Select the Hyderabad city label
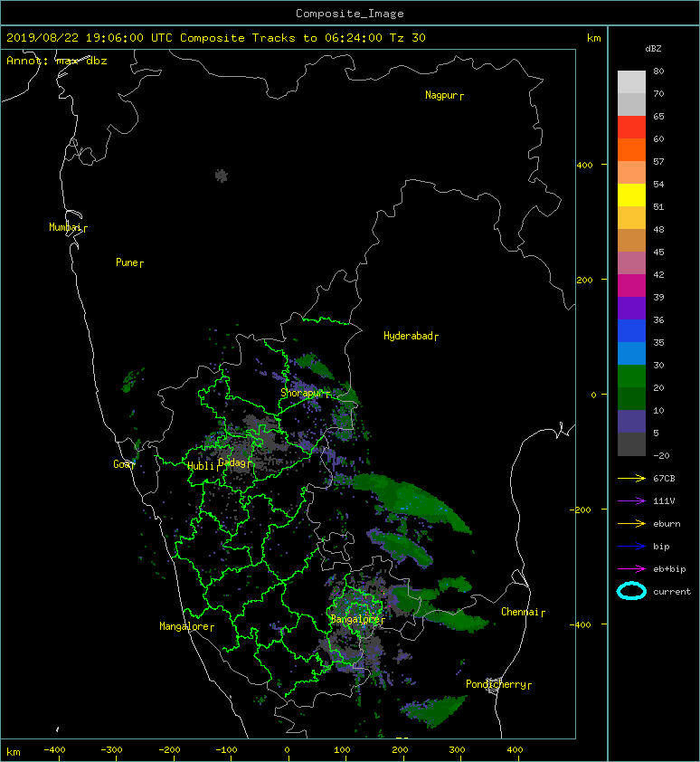Image resolution: width=700 pixels, height=762 pixels. click(411, 336)
